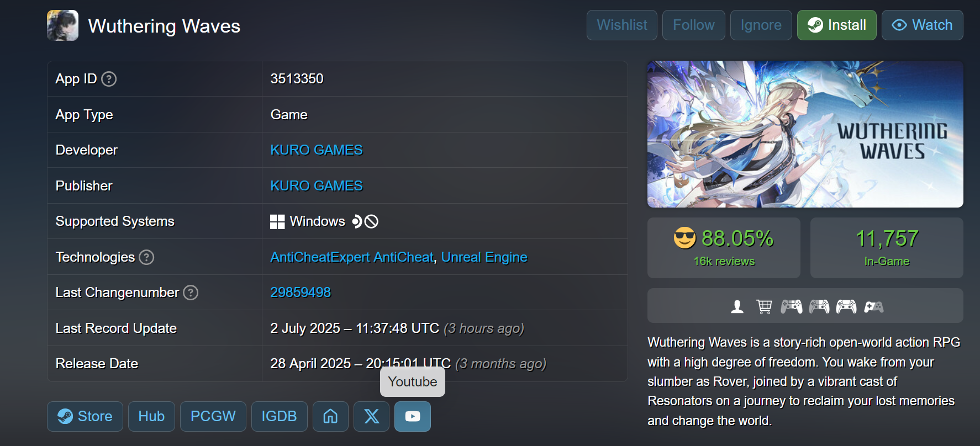This screenshot has height=446, width=980.
Task: Open the KURO GAMES developer link
Action: pos(317,150)
